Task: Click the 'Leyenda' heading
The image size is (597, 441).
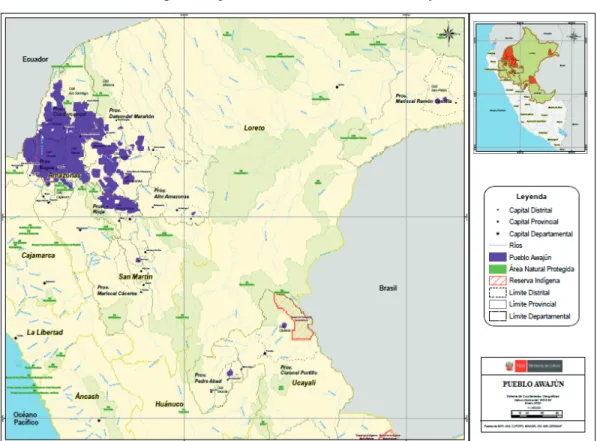Action: click(532, 197)
